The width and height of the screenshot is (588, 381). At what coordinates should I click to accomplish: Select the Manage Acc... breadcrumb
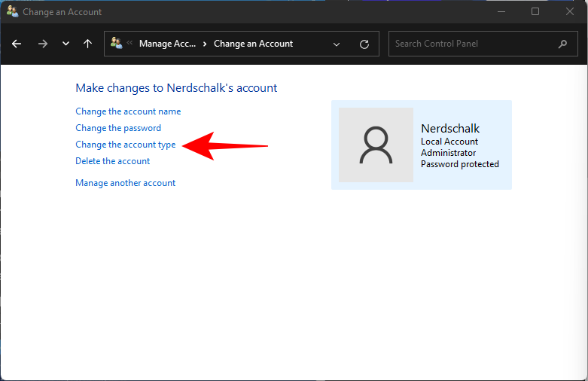tap(167, 44)
